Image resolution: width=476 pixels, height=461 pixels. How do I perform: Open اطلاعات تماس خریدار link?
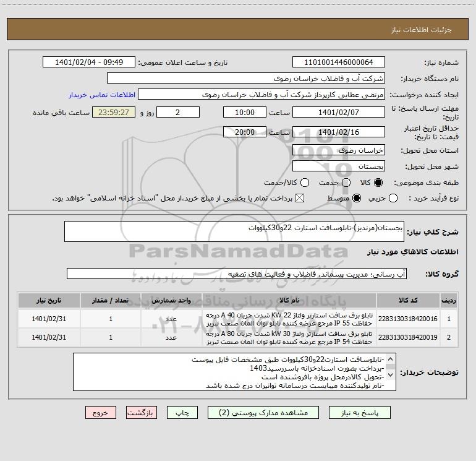[x=102, y=95]
